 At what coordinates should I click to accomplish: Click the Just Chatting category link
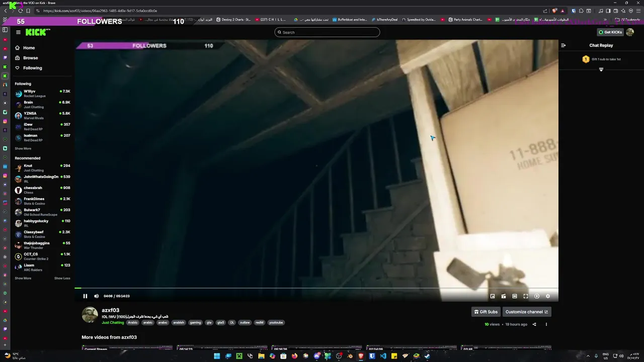pos(113,323)
